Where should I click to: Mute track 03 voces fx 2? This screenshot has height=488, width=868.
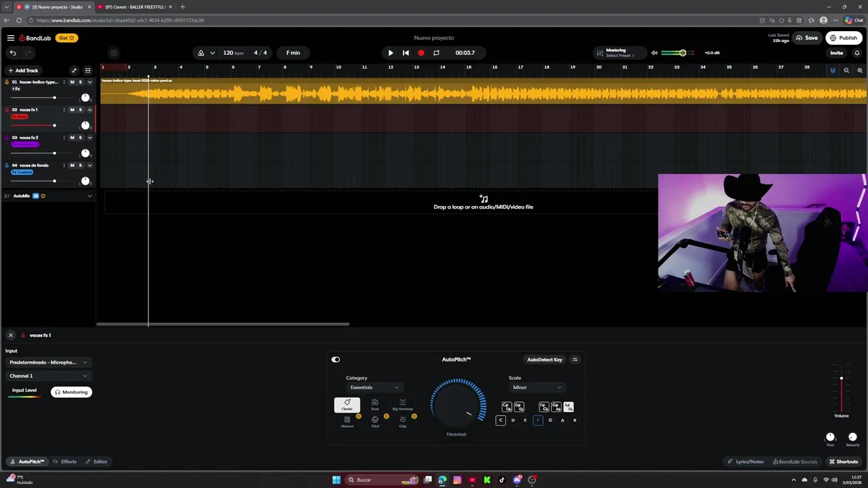click(73, 138)
